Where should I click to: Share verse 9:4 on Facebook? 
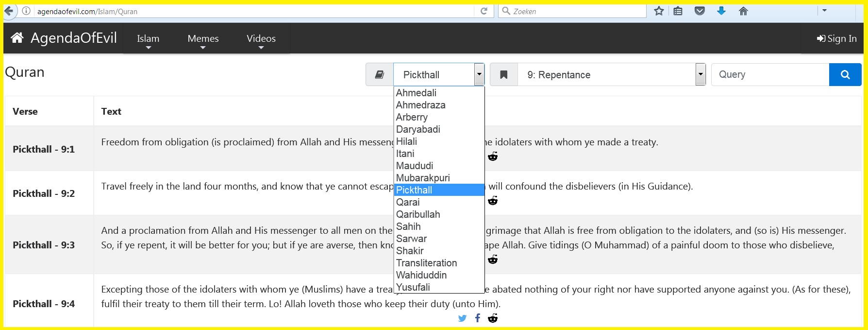pos(478,318)
